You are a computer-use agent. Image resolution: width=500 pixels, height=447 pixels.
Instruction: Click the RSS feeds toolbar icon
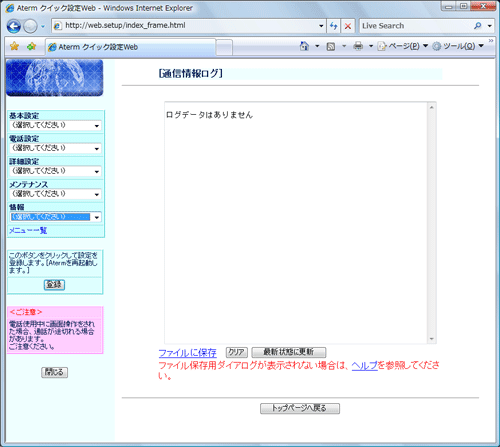331,46
